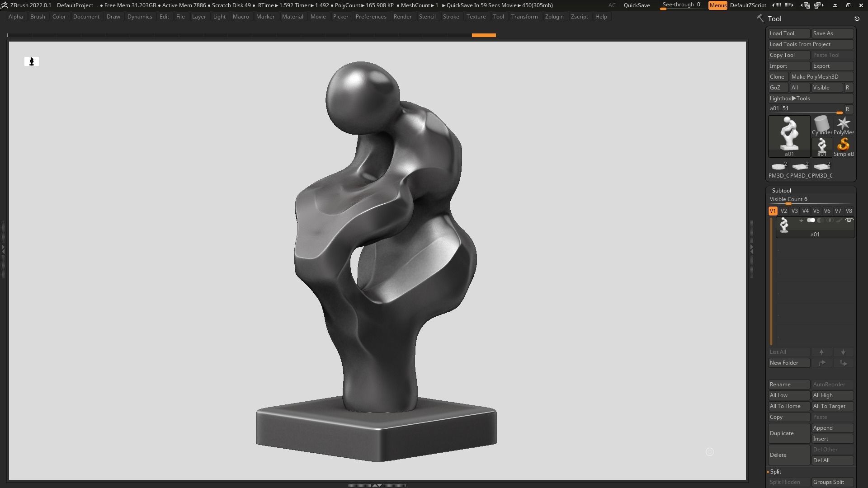This screenshot has width=868, height=488.
Task: Click the a01 subtool arrow icon
Action: click(802, 221)
